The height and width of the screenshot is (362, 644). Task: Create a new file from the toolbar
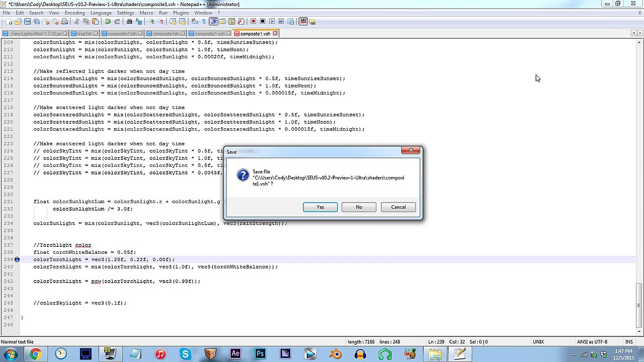pos(9,22)
